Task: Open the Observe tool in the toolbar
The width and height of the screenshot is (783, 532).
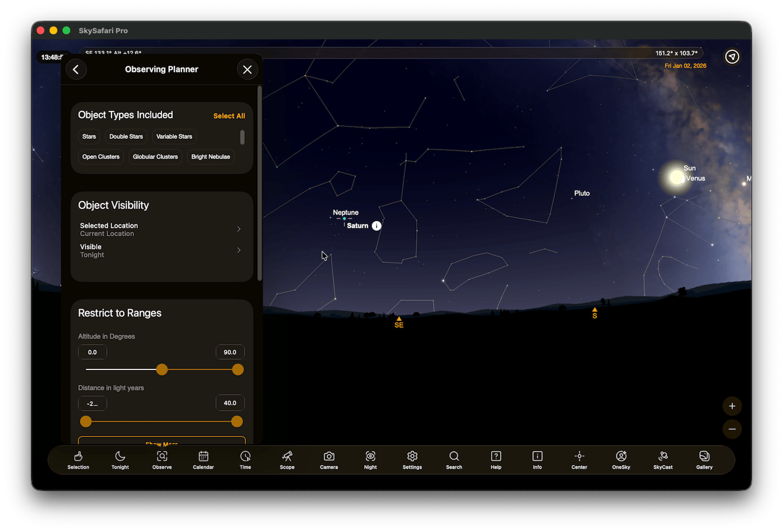Action: click(162, 460)
